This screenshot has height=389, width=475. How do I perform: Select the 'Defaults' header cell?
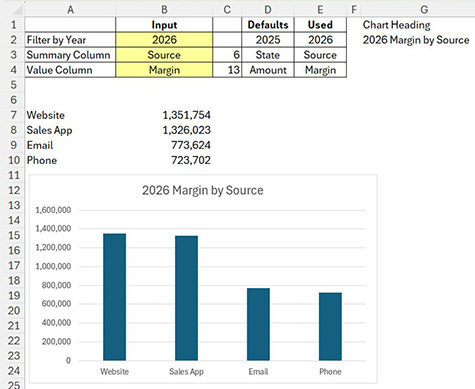(x=268, y=25)
